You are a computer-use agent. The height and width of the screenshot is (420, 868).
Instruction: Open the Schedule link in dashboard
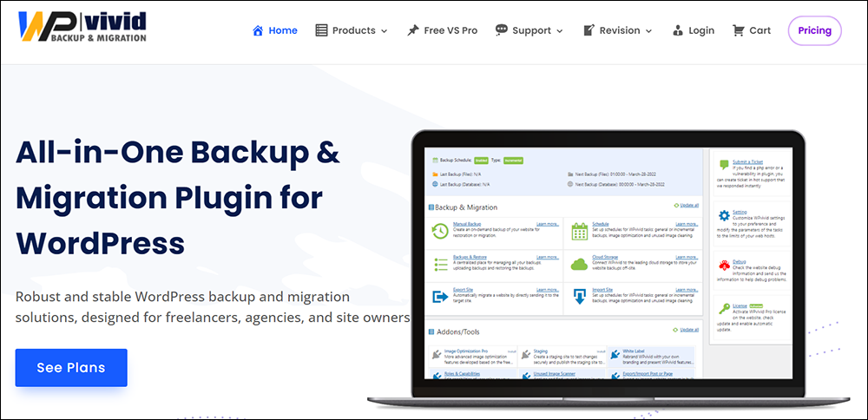click(x=601, y=224)
